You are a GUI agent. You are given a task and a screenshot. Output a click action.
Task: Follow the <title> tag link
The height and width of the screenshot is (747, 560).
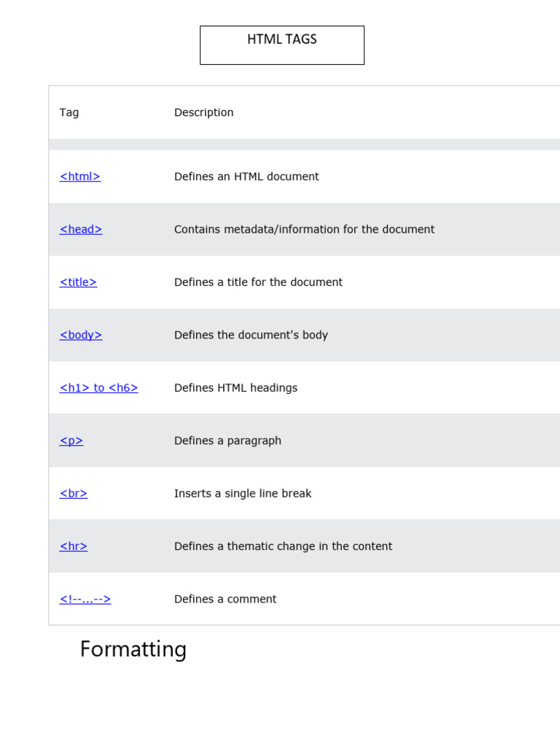78,282
